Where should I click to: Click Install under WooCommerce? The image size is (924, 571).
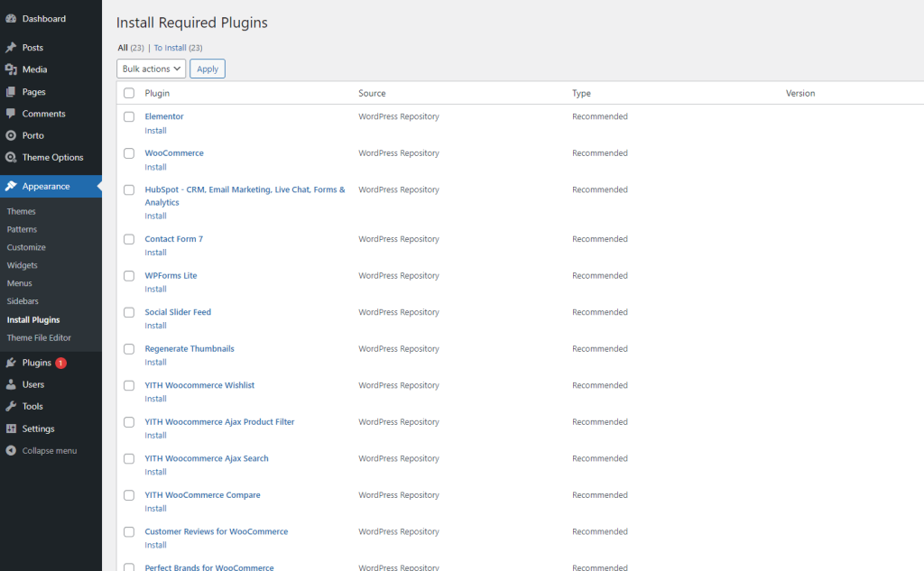pos(155,168)
